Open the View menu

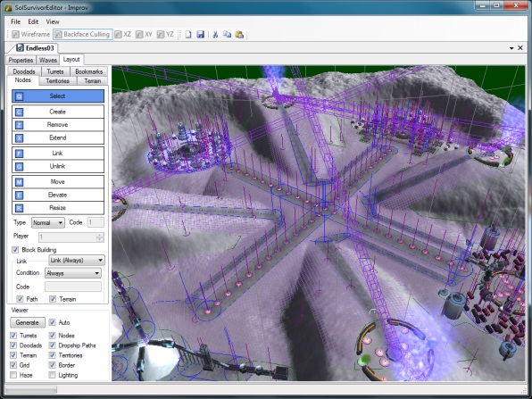point(53,21)
